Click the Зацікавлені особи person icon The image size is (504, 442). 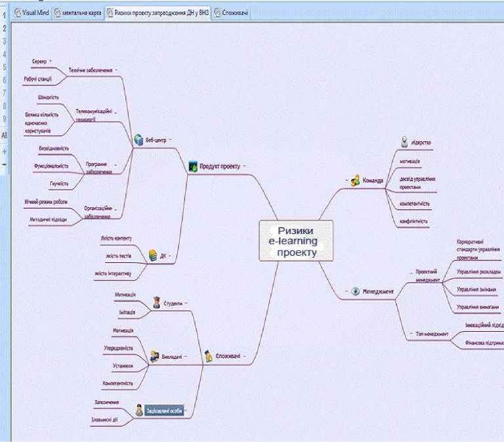(x=139, y=411)
